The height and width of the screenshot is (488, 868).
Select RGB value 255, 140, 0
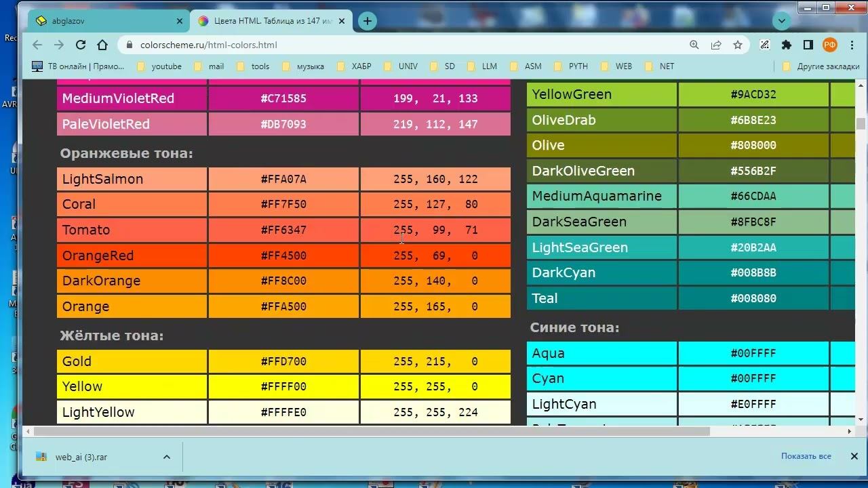click(435, 281)
